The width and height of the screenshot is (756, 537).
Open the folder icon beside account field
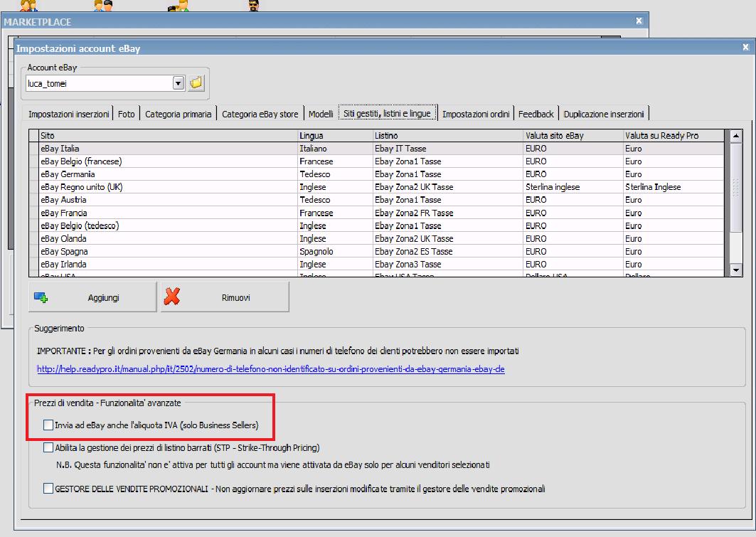tap(196, 84)
